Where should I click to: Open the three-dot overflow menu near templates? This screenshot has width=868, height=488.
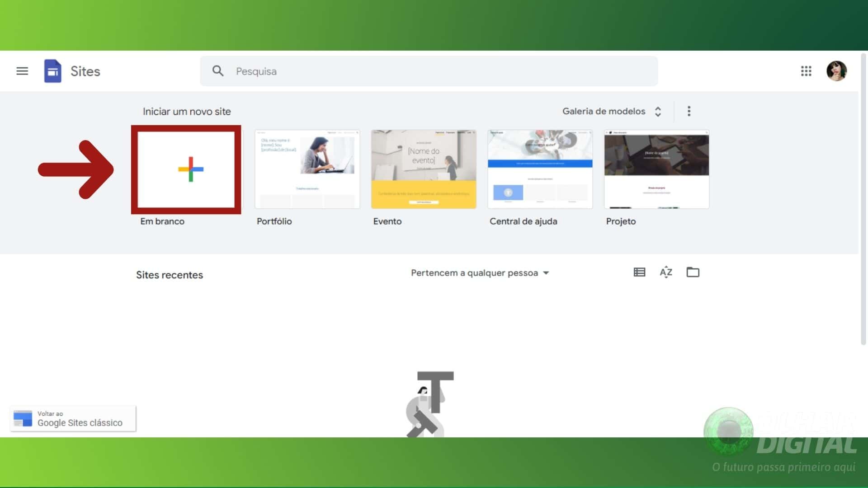pyautogui.click(x=689, y=111)
